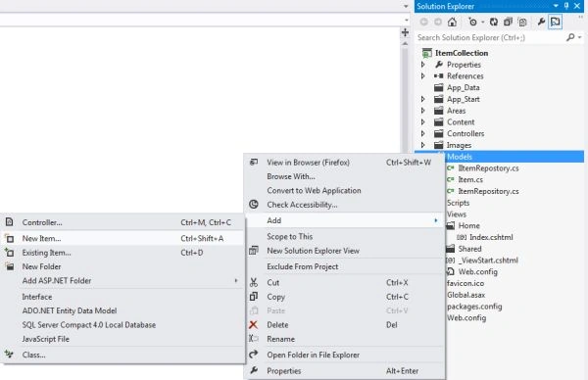Choose Open Folder in File Explorer
588x380 pixels.
point(345,355)
